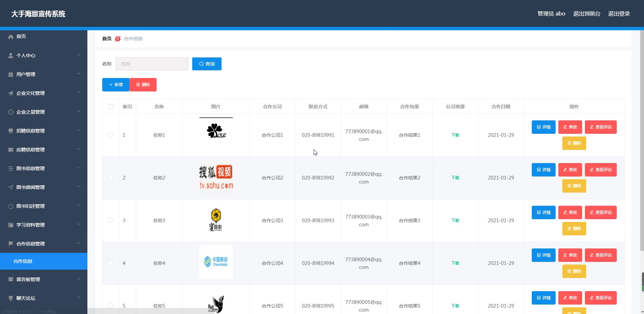This screenshot has width=644, height=314.
Task: Click the home icon beside 首页 in sidebar
Action: click(x=11, y=37)
